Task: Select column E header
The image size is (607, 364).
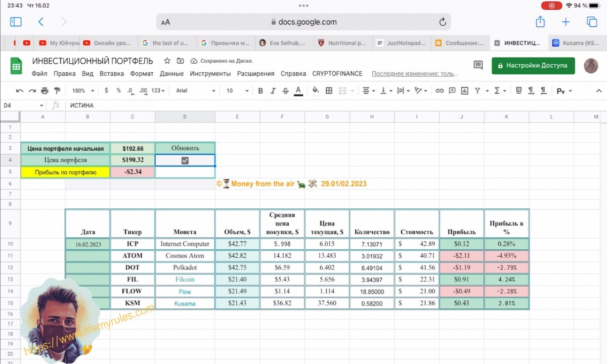Action: point(237,117)
